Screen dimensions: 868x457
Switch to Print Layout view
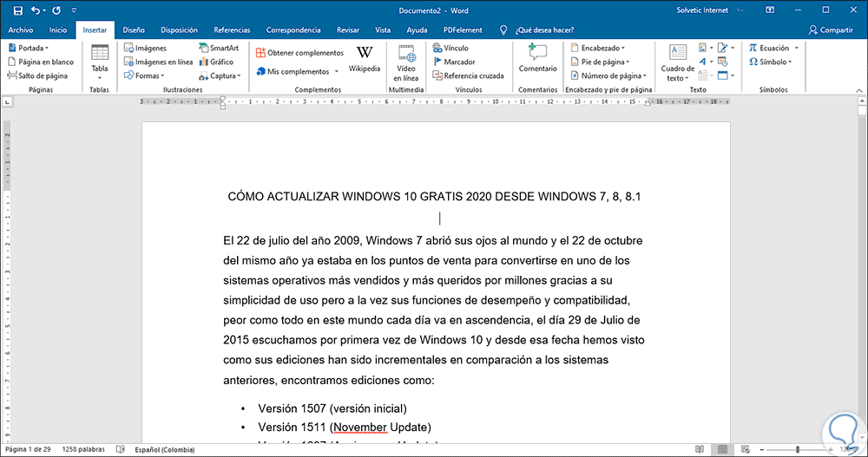tap(722, 450)
